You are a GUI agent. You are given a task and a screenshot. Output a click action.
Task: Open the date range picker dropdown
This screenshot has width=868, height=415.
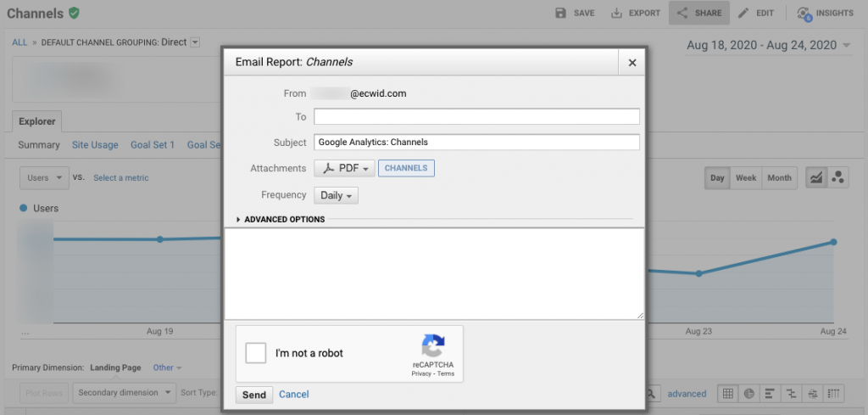[768, 46]
